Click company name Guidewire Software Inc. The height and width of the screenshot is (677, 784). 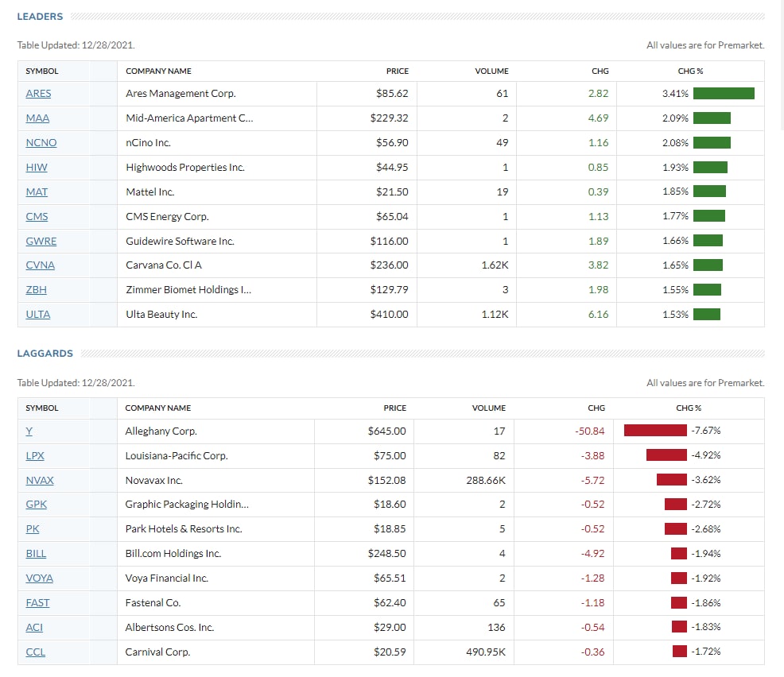(x=180, y=241)
